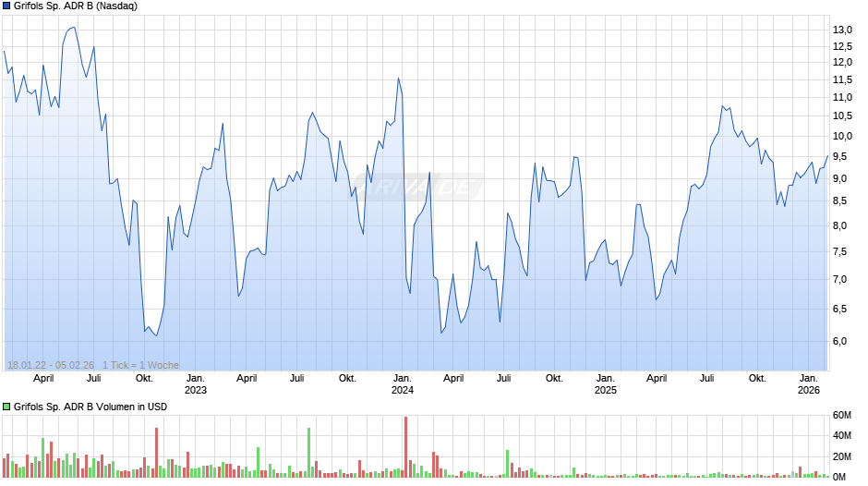Click the '8,5' price axis label

point(839,201)
